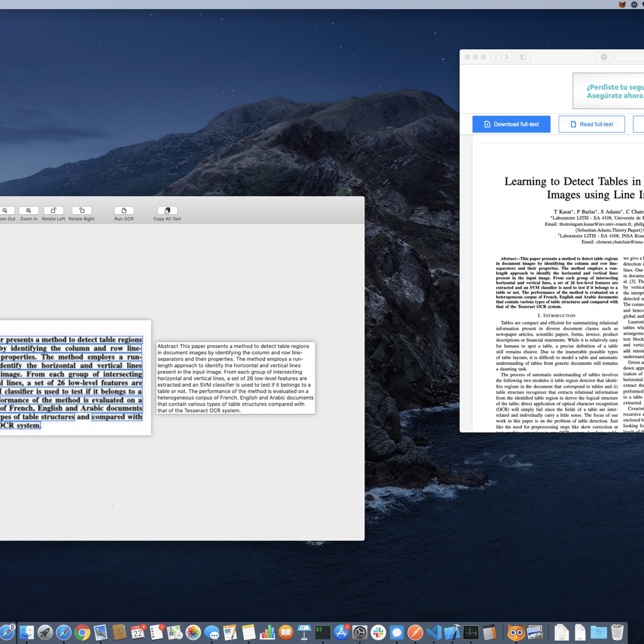Click the Download full-text button
Image resolution: width=644 pixels, height=644 pixels.
(511, 124)
